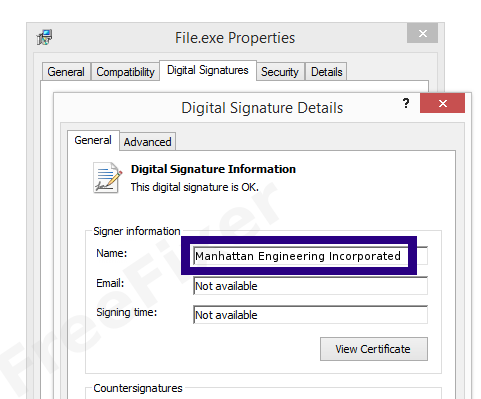The height and width of the screenshot is (399, 481).
Task: Close the File.exe Properties window
Action: [x=422, y=33]
